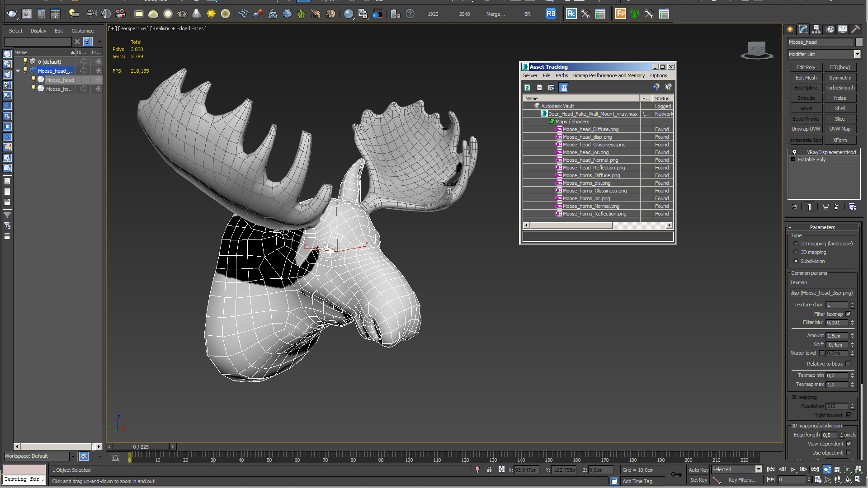Screen dimensions: 868x488
Task: Select 3D mapping radio button
Action: (x=796, y=252)
